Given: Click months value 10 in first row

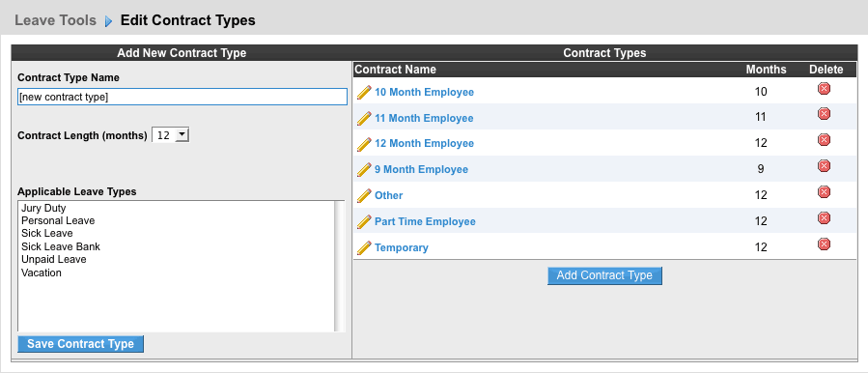Looking at the screenshot, I should [x=761, y=92].
